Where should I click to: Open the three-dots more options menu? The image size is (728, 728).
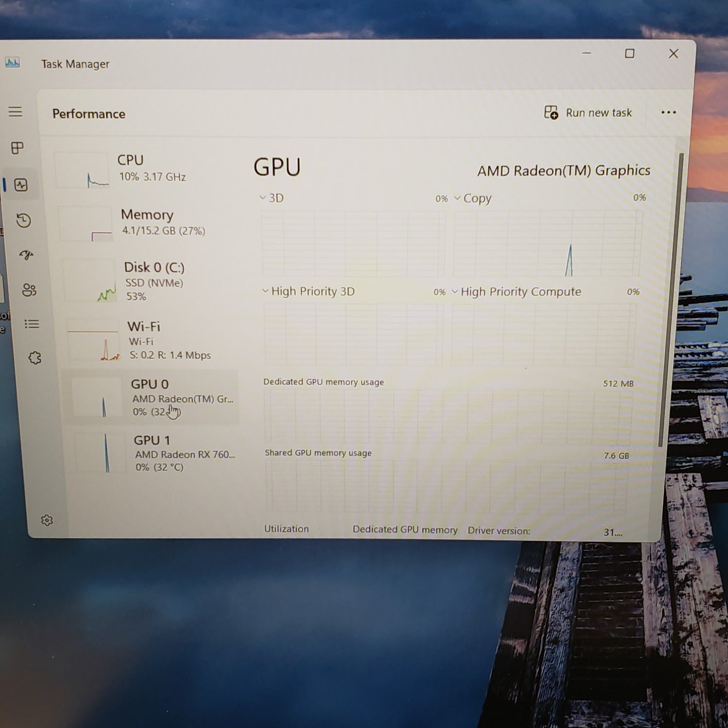(668, 113)
